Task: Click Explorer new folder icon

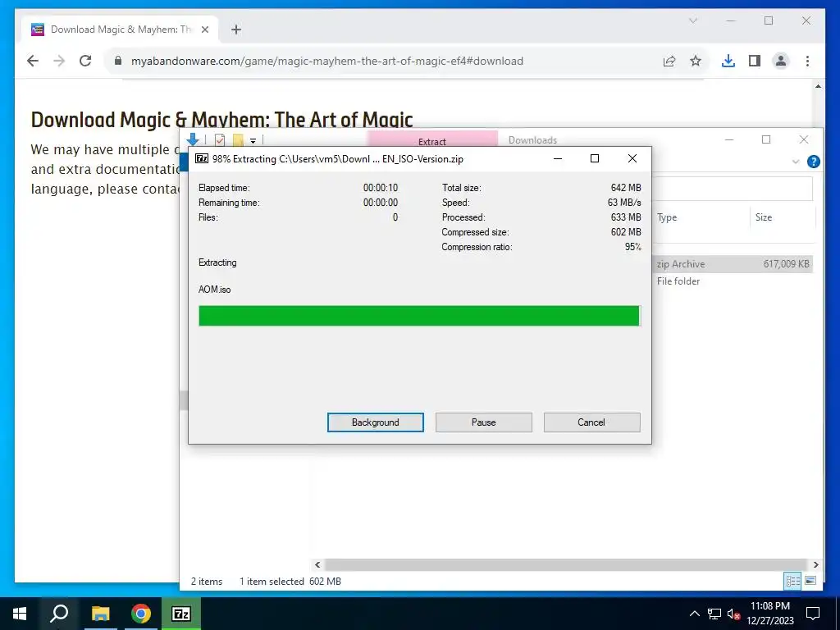Action: pyautogui.click(x=238, y=140)
